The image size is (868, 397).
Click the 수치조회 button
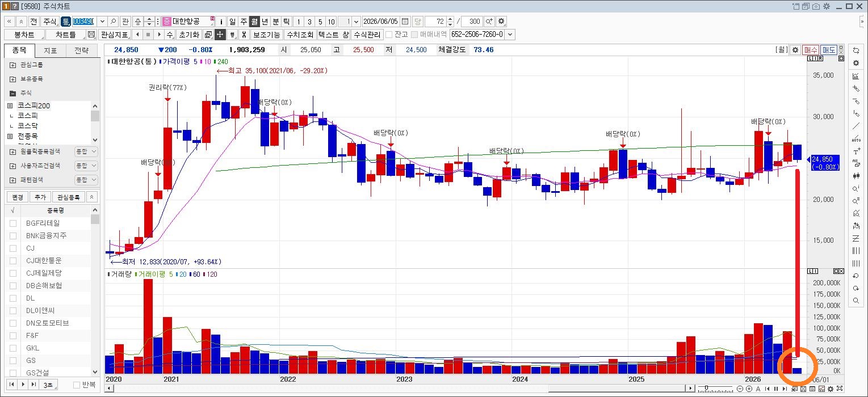pyautogui.click(x=300, y=35)
